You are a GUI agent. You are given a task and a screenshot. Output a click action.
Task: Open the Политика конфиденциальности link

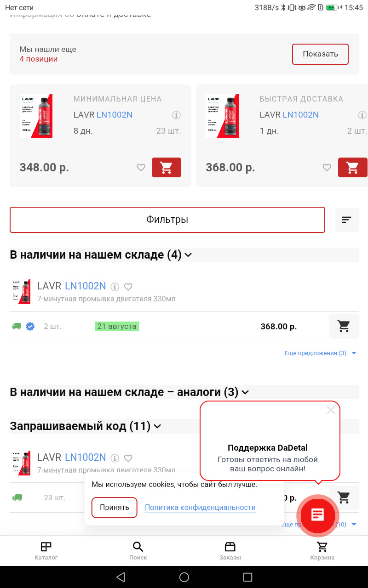pyautogui.click(x=200, y=508)
